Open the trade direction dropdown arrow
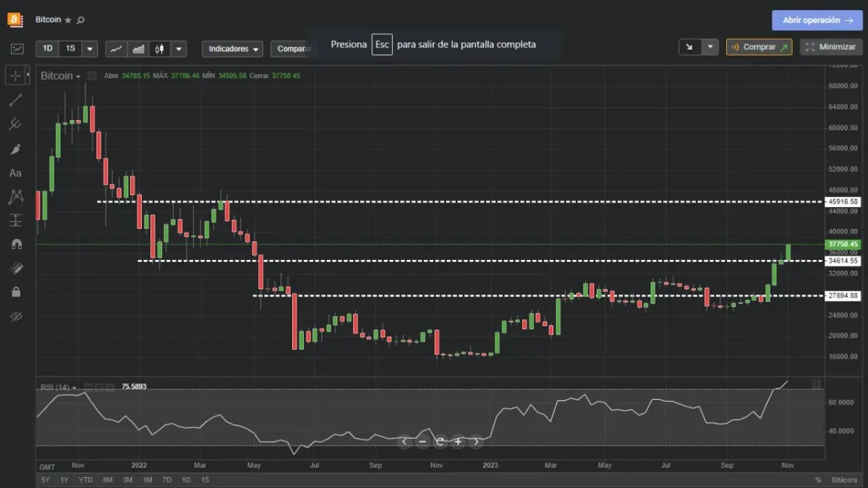 click(x=710, y=47)
